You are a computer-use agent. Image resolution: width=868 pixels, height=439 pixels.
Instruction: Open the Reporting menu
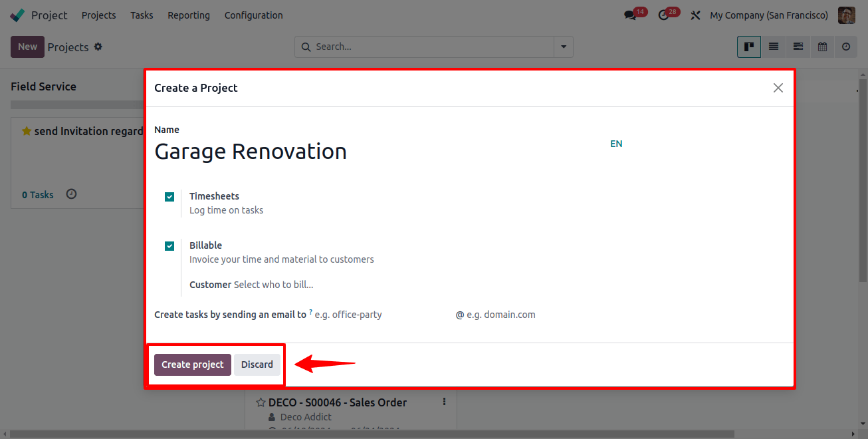(189, 15)
